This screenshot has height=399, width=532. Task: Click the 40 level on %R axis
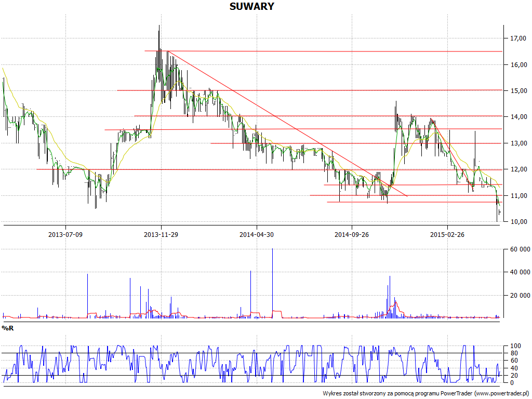click(x=514, y=368)
